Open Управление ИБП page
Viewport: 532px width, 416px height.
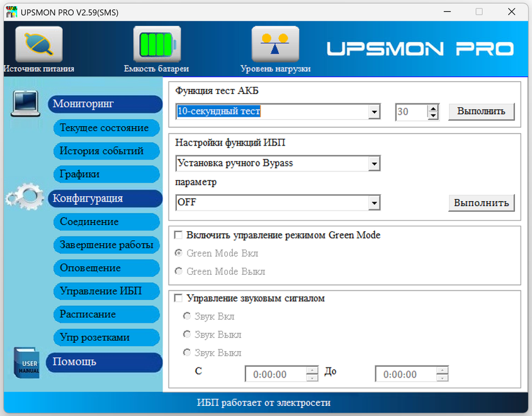[x=106, y=291]
